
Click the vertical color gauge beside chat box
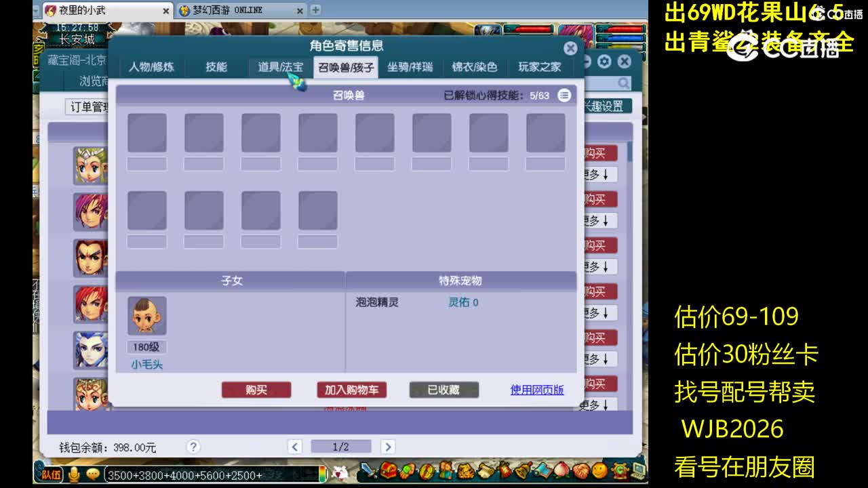pos(323,473)
